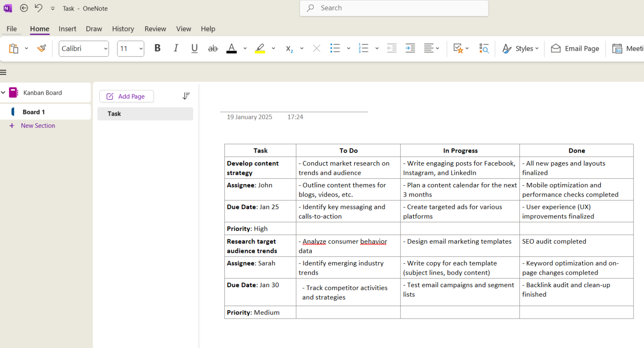The image size is (644, 348).
Task: Open the Review menu
Action: tap(155, 29)
